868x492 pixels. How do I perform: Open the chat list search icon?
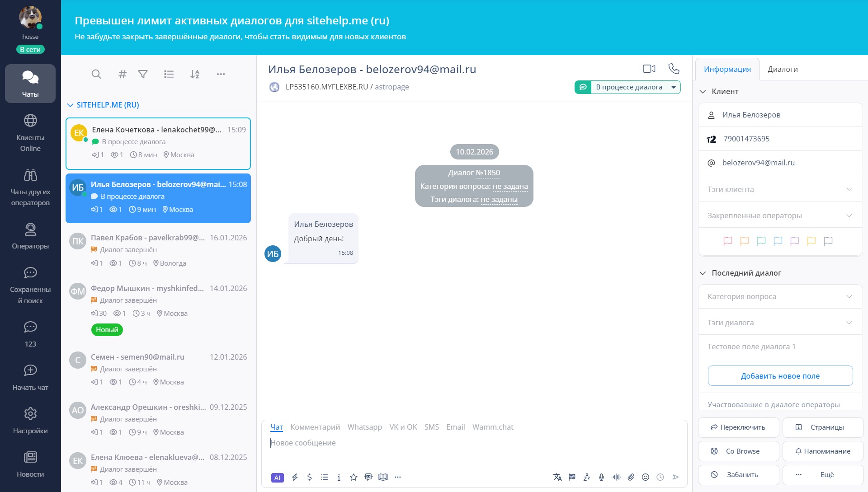coord(96,74)
